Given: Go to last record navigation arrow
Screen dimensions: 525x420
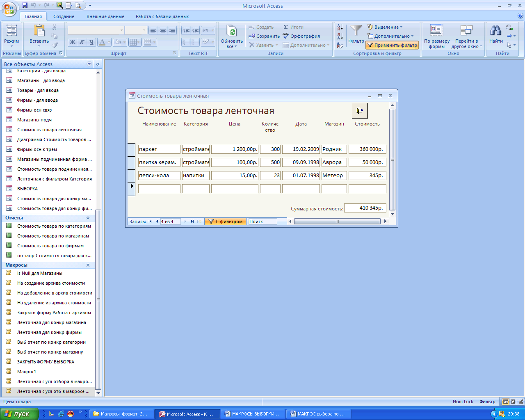Looking at the screenshot, I should pos(192,221).
